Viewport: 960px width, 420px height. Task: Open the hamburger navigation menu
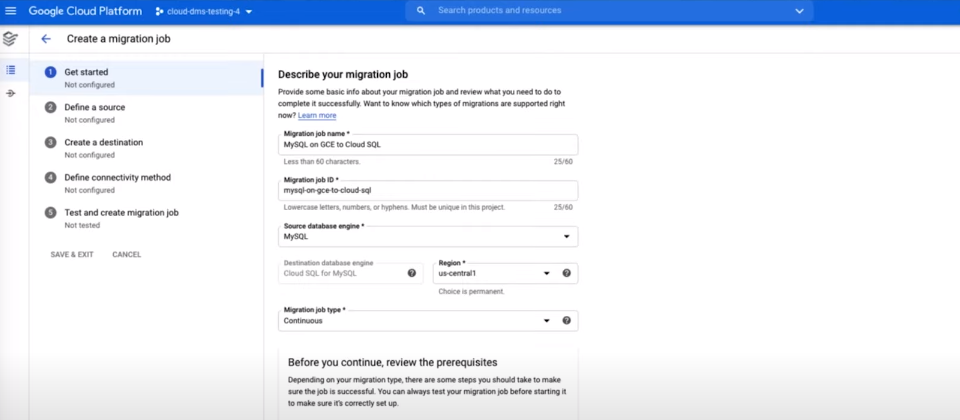click(10, 11)
